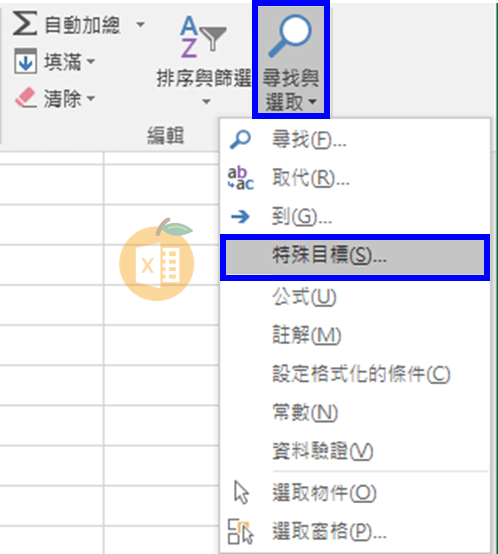Select the Comments 註解(M) menu entry

click(306, 335)
